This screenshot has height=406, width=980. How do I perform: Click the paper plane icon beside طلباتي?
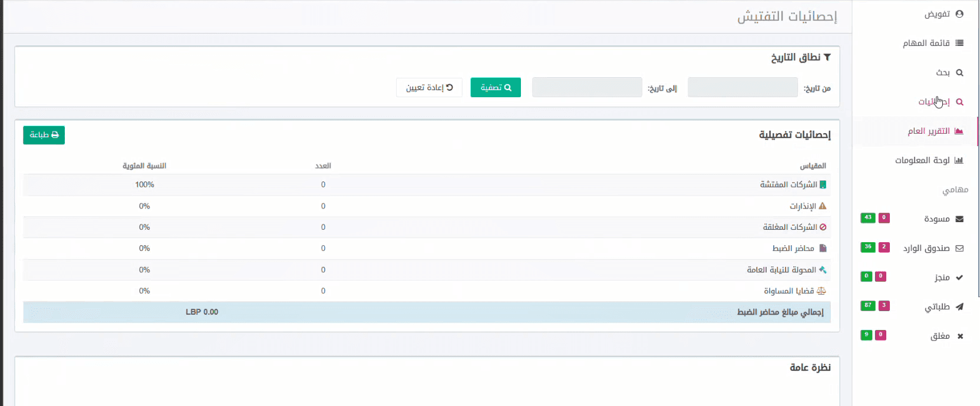pyautogui.click(x=959, y=307)
